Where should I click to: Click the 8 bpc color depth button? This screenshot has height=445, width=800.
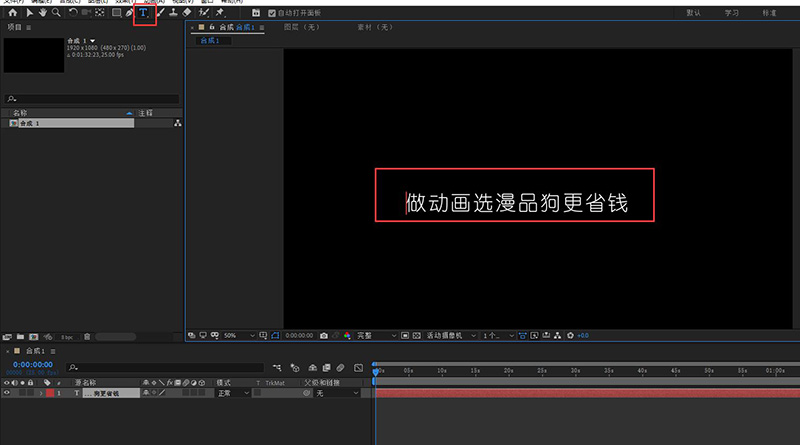[x=67, y=337]
